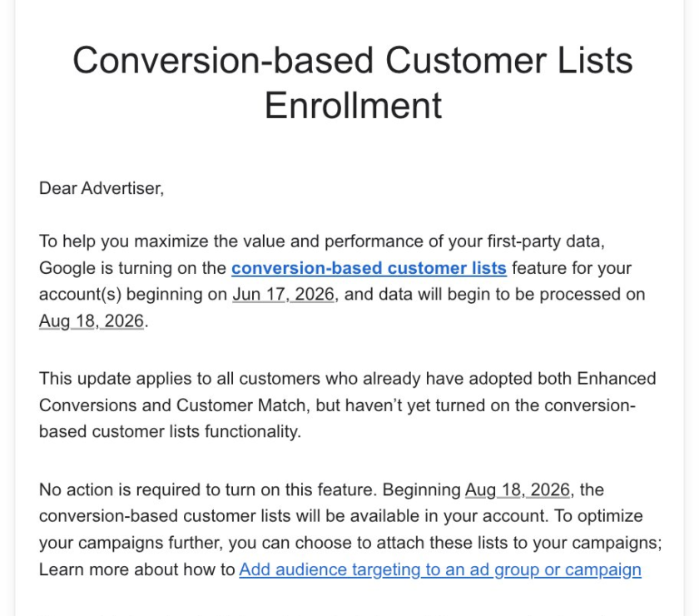
Task: Click 'To help you maximize the value' line
Action: pos(322,241)
